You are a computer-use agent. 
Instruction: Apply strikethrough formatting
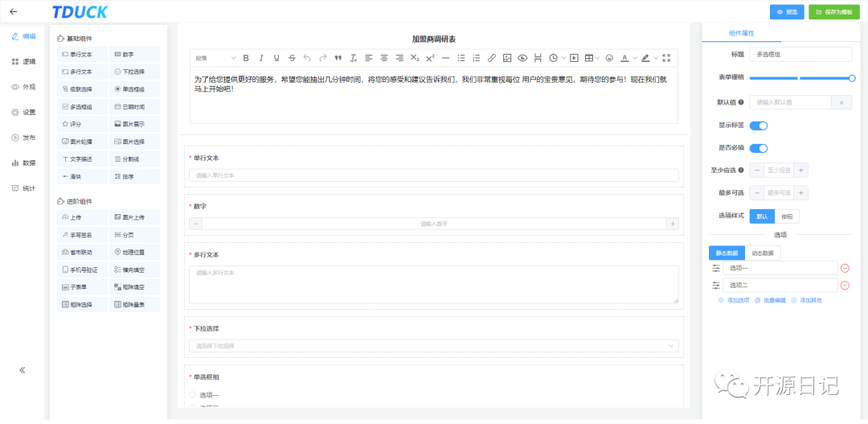click(x=292, y=58)
